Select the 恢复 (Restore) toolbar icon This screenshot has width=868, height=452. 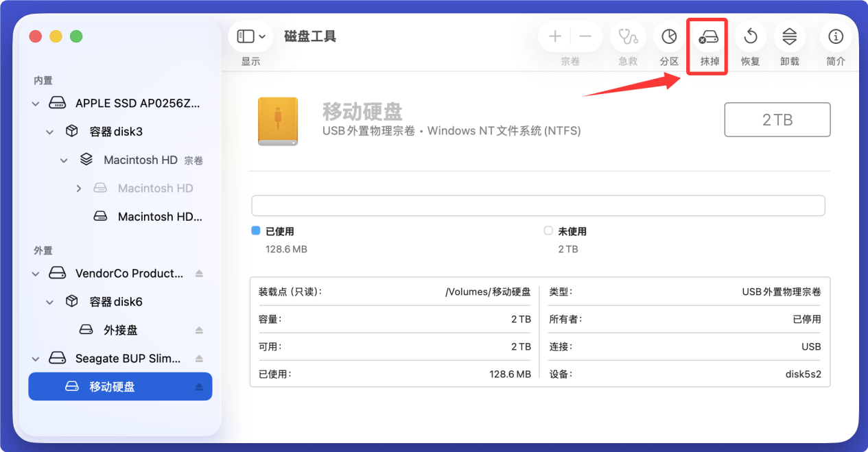[749, 36]
